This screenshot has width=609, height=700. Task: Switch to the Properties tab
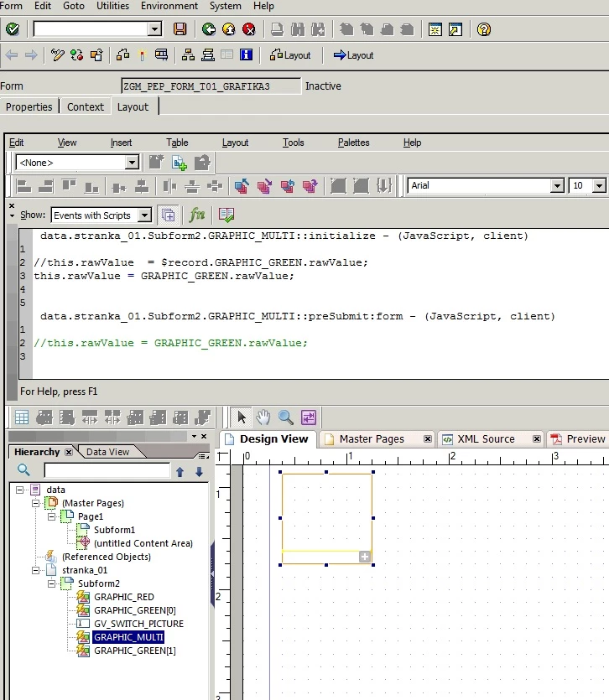29,106
